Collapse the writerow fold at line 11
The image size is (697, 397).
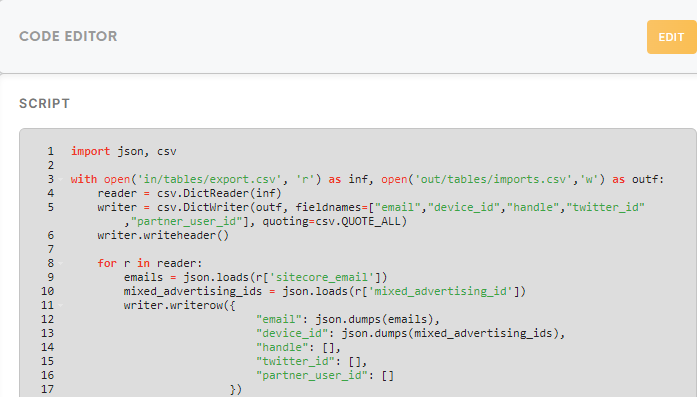pos(60,305)
